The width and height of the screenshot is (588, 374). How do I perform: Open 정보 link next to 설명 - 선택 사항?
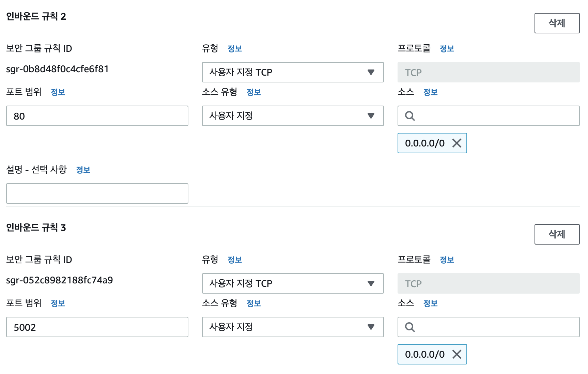83,170
